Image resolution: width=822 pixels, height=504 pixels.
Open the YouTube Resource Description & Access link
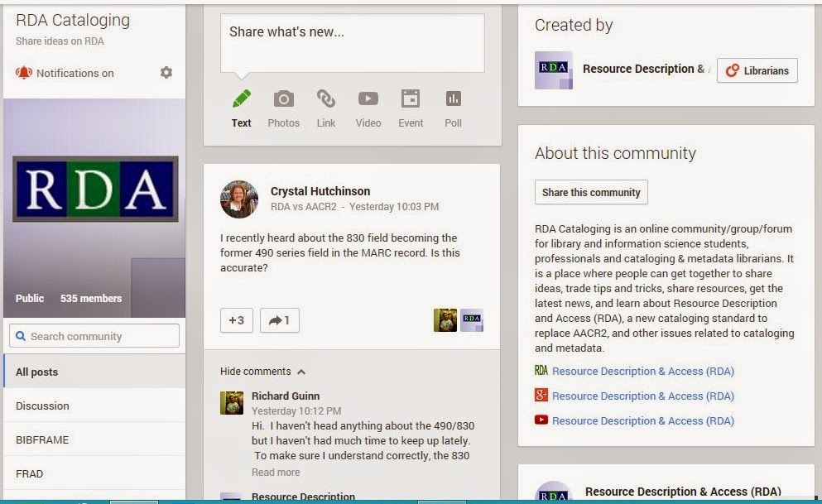[642, 420]
